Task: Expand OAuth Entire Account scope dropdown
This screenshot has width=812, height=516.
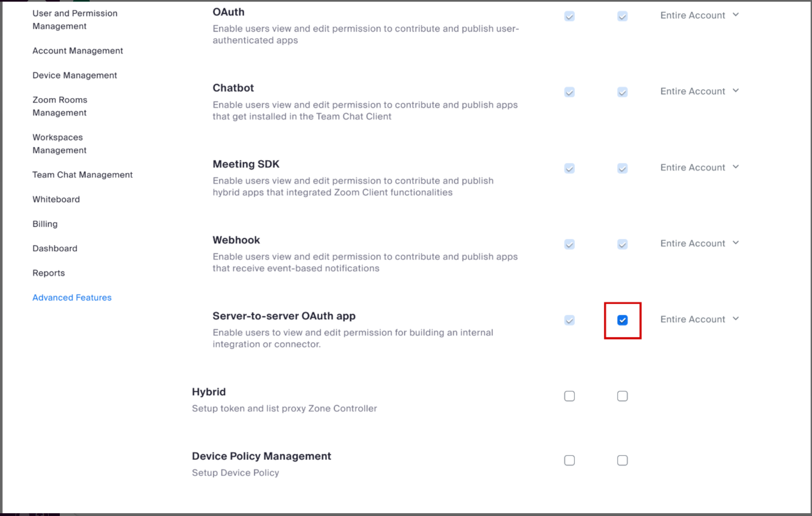Action: click(x=699, y=16)
